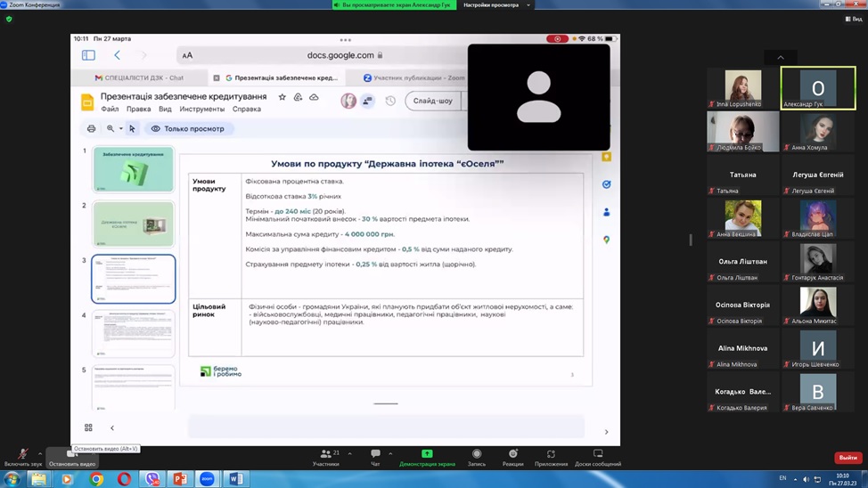Open zoom level dropdown arrow in Slides

pos(120,128)
